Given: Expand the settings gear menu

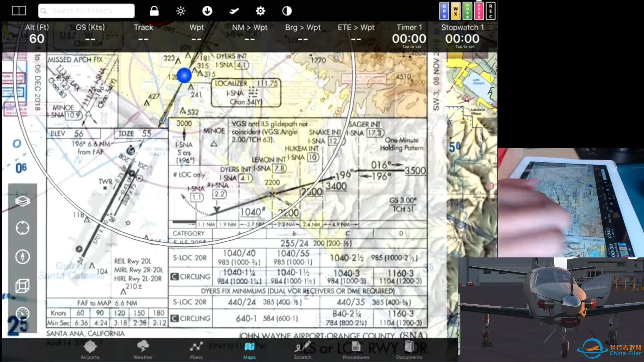Looking at the screenshot, I should point(261,11).
